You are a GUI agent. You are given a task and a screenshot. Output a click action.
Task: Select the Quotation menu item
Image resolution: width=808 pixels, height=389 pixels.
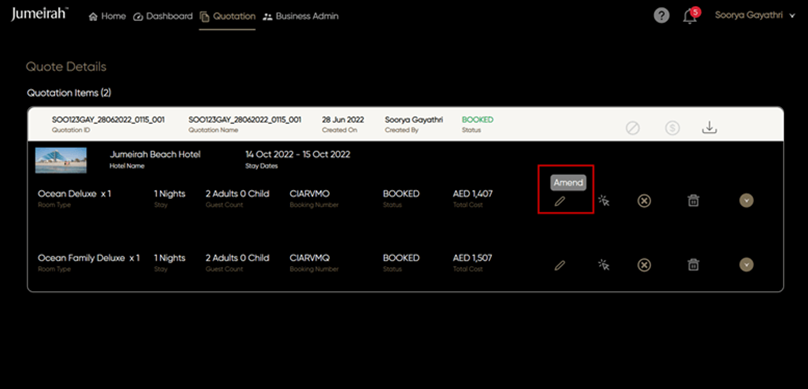pos(227,16)
